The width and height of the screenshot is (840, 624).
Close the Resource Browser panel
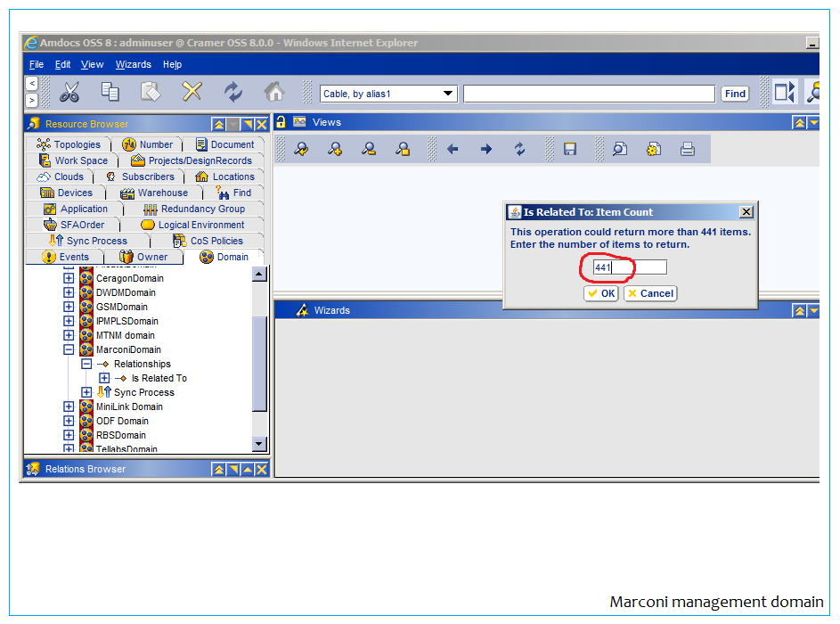(x=261, y=125)
